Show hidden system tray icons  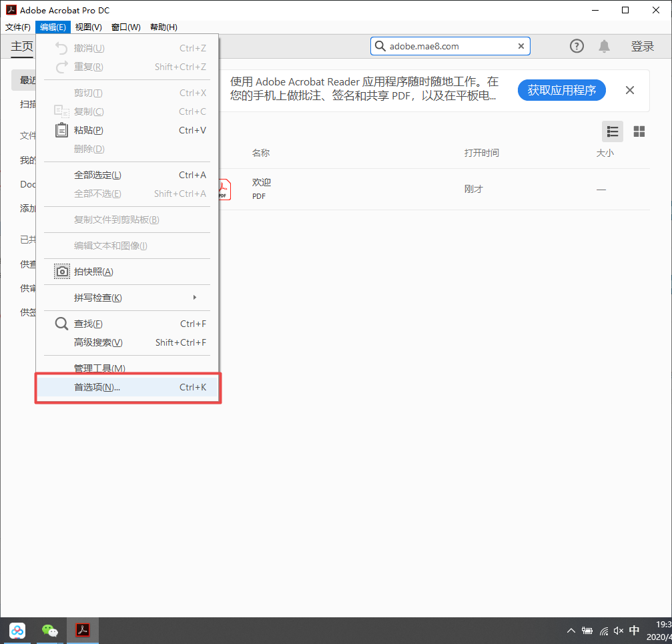(x=571, y=630)
